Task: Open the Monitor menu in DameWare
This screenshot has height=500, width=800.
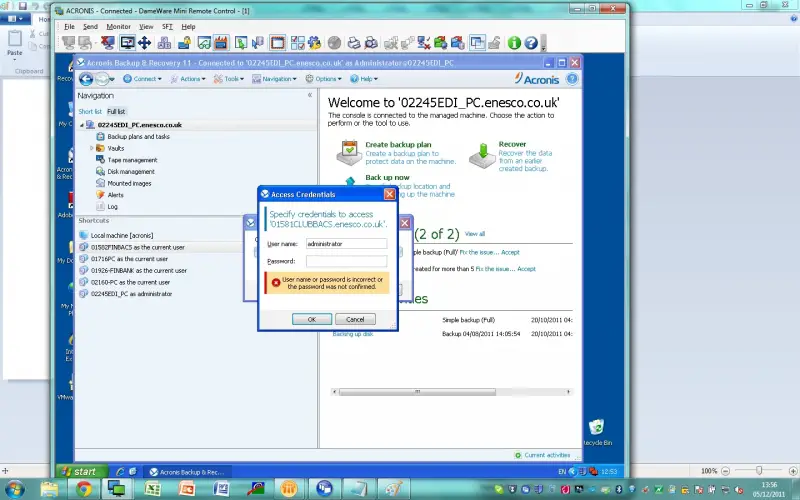Action: point(118,27)
